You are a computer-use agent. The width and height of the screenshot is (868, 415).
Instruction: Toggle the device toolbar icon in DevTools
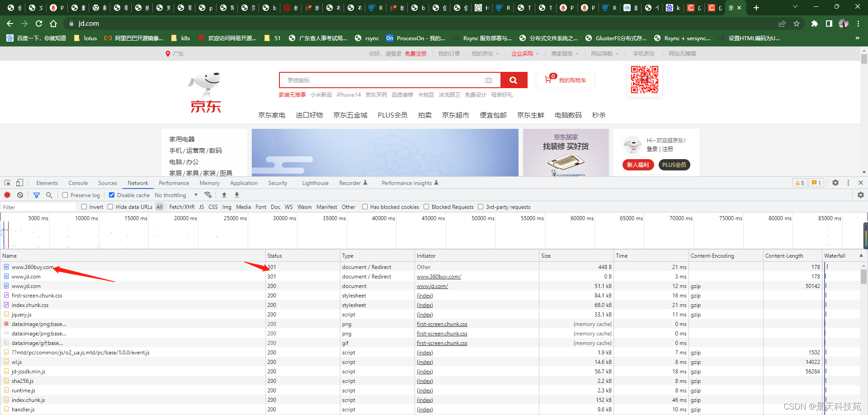(19, 183)
